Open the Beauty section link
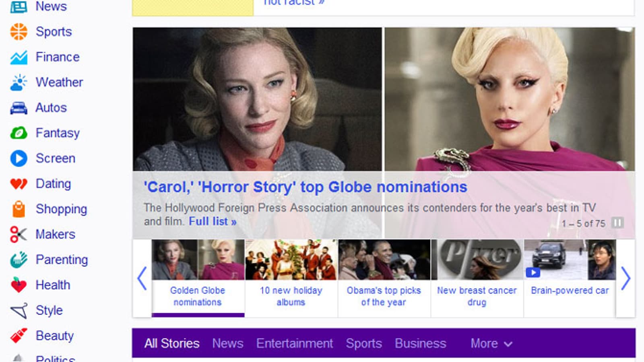Viewport: 644px width, 362px height. (55, 336)
